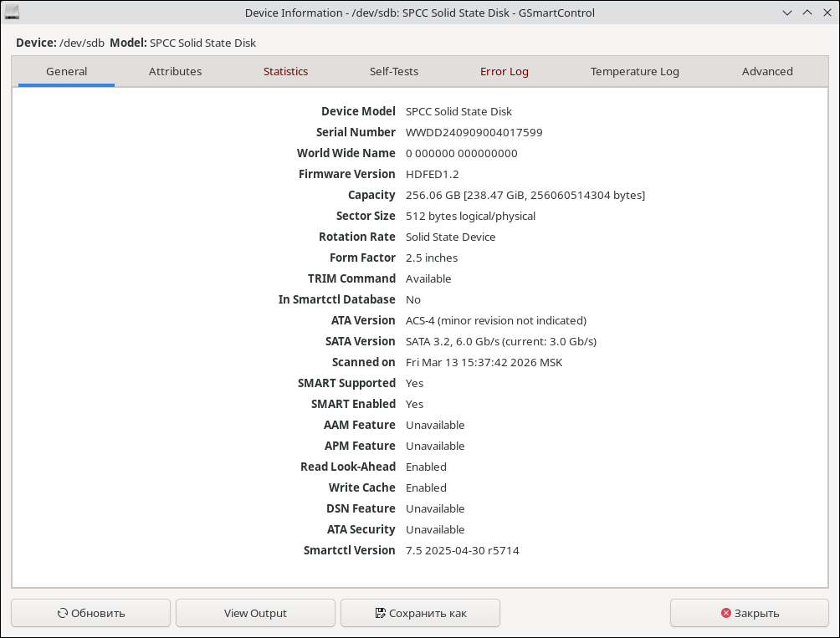Click the red close icon in Закрыть
The height and width of the screenshot is (638, 840).
725,613
